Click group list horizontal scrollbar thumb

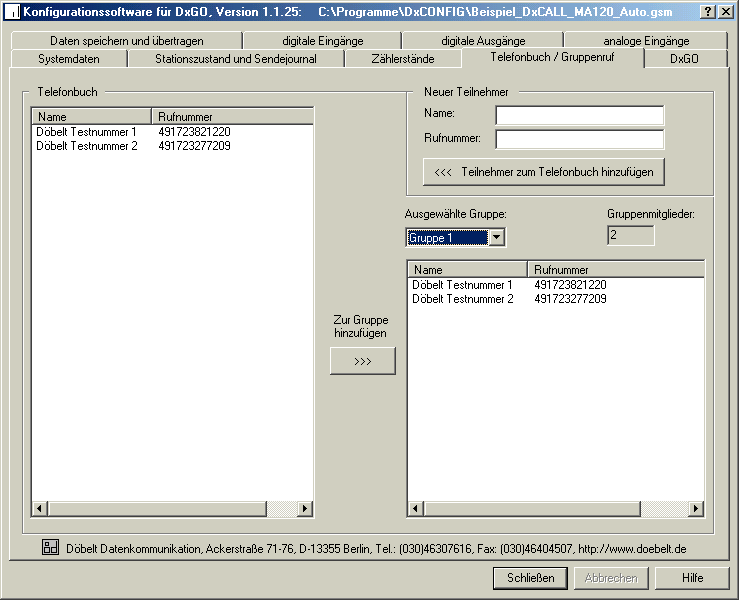click(x=532, y=509)
